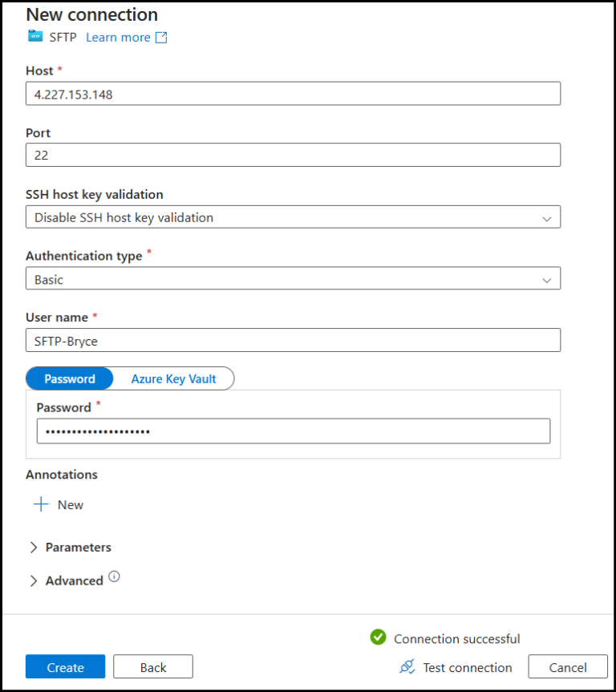Switch to the Azure Key Vault tab
Image resolution: width=616 pixels, height=692 pixels.
click(176, 378)
